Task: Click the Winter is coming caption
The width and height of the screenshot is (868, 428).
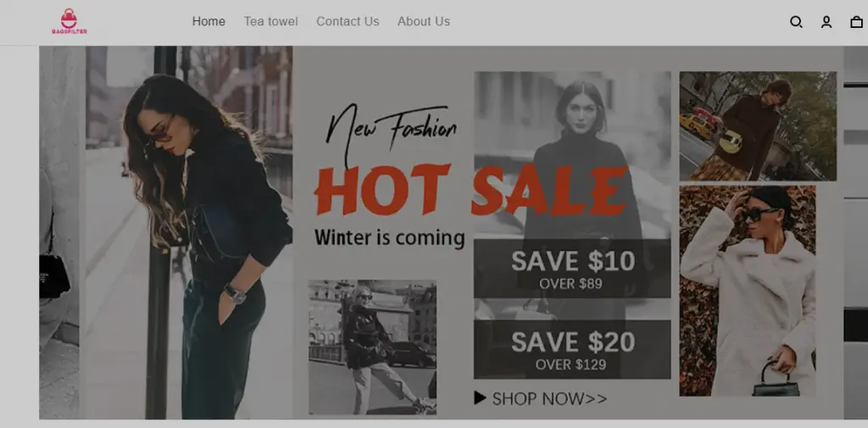Action: 390,238
